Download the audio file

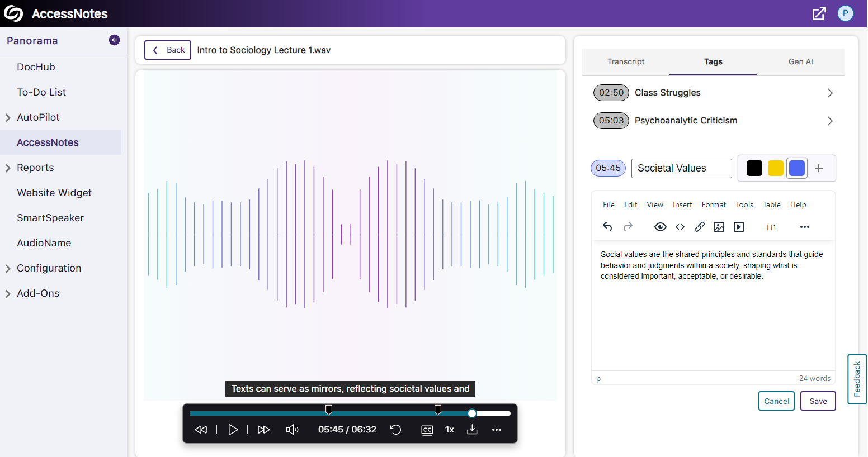tap(471, 430)
